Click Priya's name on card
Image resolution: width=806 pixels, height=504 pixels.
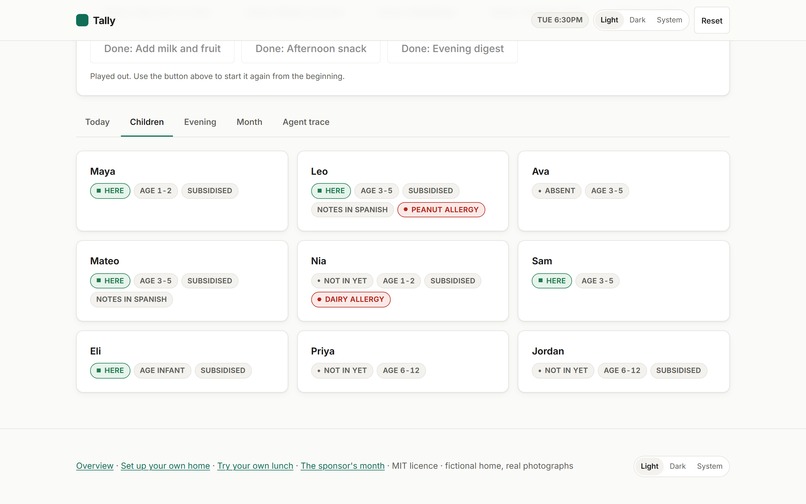322,351
